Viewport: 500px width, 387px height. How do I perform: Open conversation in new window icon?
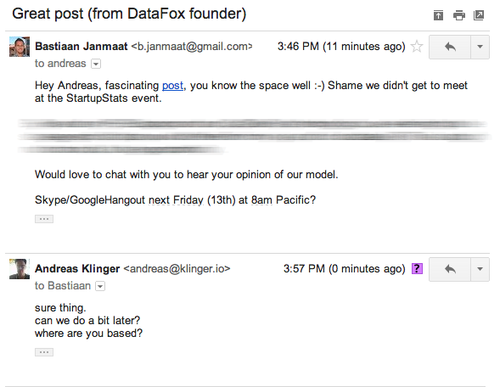pyautogui.click(x=479, y=15)
